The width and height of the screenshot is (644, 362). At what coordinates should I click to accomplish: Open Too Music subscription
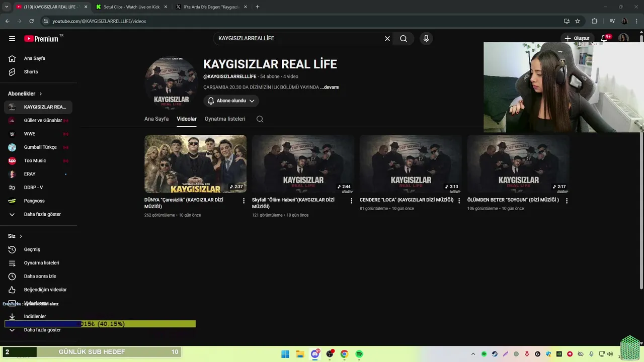coord(38,161)
